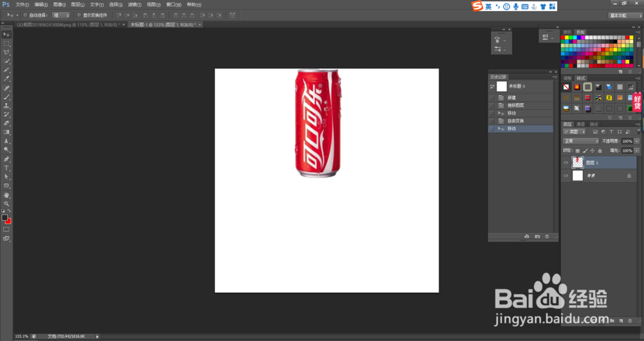
Task: Select the Zoom tool
Action: (6, 203)
